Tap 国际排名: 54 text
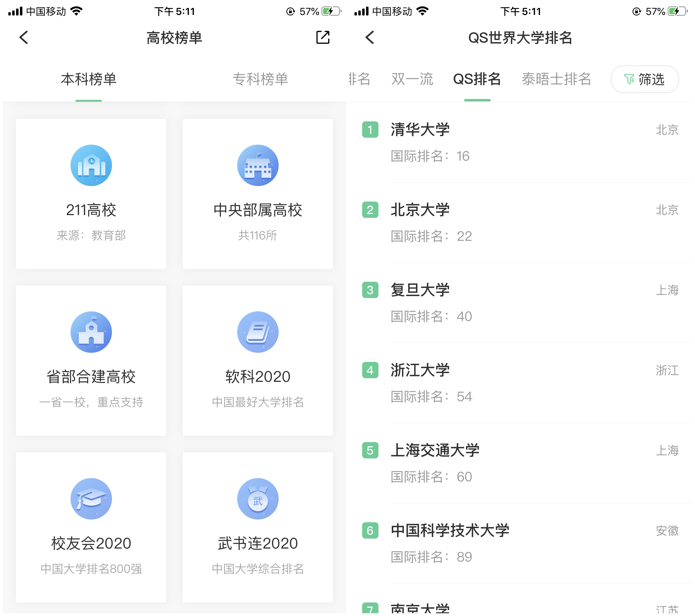 click(x=431, y=396)
